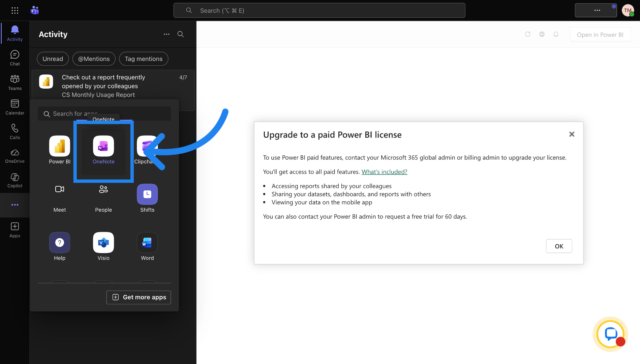This screenshot has height=364, width=640.
Task: Click Get more apps button
Action: (139, 297)
